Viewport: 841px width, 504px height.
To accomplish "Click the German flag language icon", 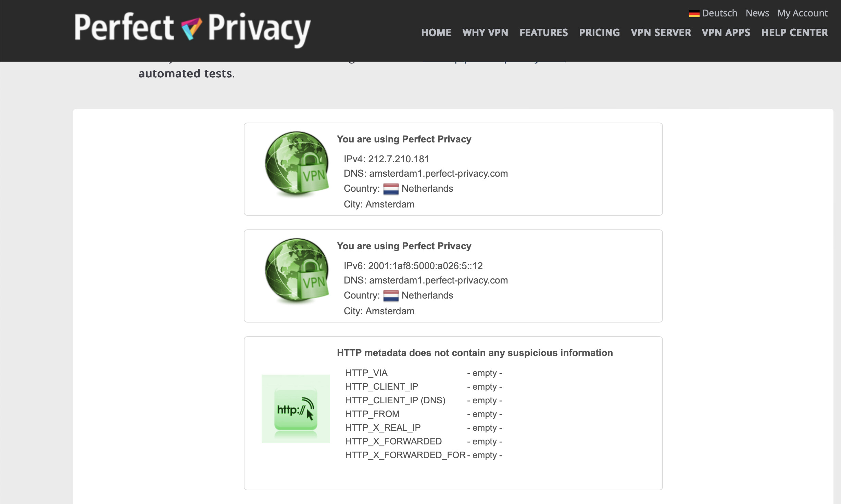I will pos(694,13).
